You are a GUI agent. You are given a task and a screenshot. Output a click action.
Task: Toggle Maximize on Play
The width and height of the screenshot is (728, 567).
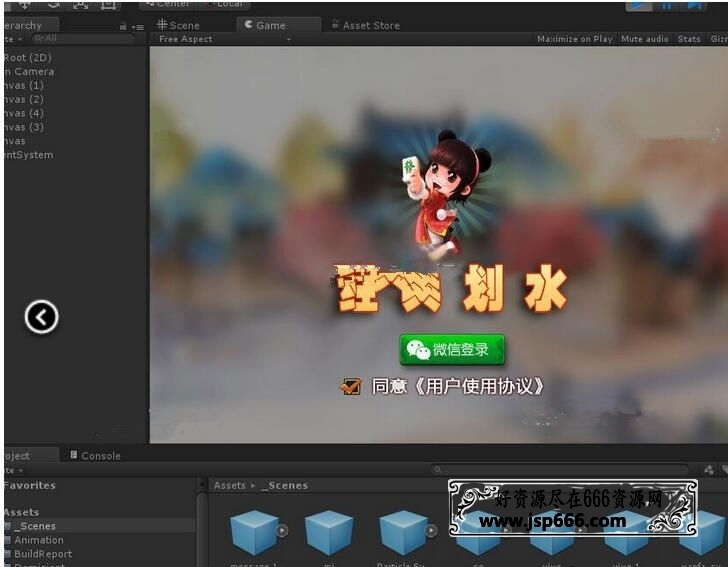574,39
